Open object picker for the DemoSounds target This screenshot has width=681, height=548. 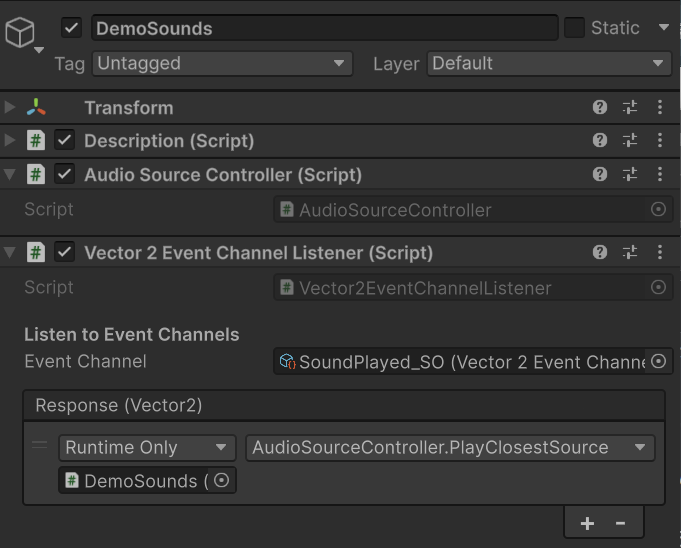222,481
